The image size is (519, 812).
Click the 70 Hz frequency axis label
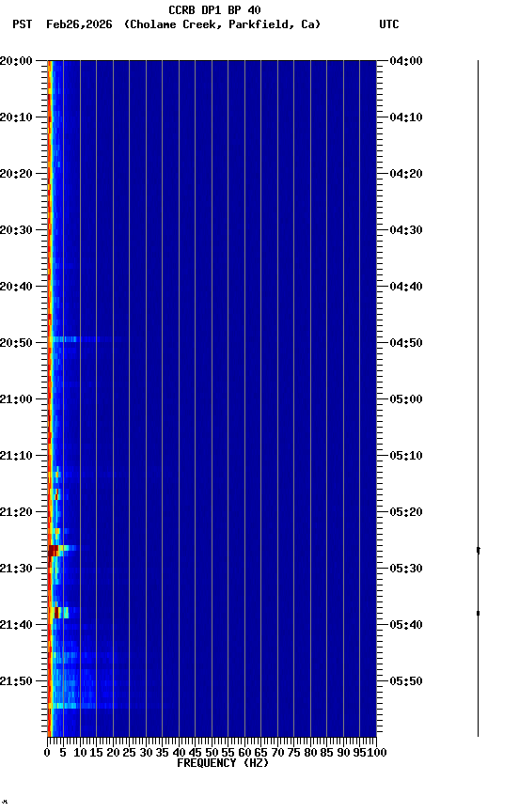click(x=277, y=754)
